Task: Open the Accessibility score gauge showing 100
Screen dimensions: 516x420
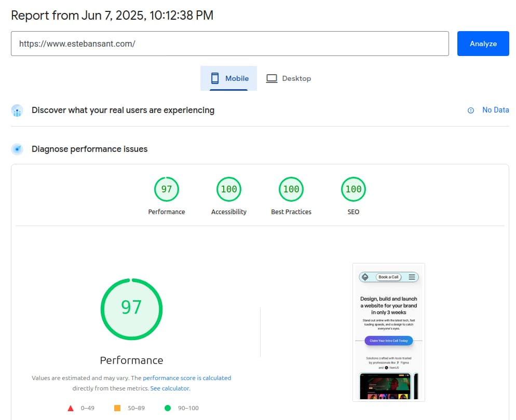Action: click(x=229, y=189)
